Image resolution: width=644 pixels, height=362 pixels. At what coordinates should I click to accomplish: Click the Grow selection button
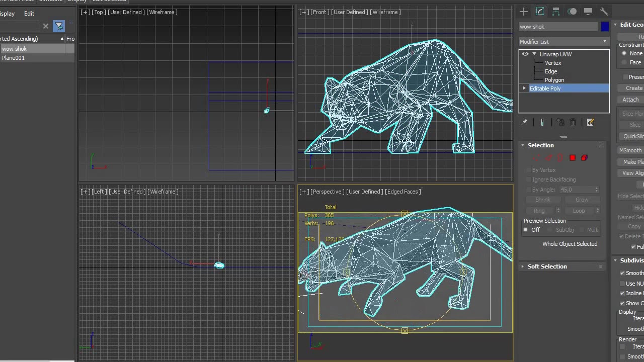pos(582,200)
